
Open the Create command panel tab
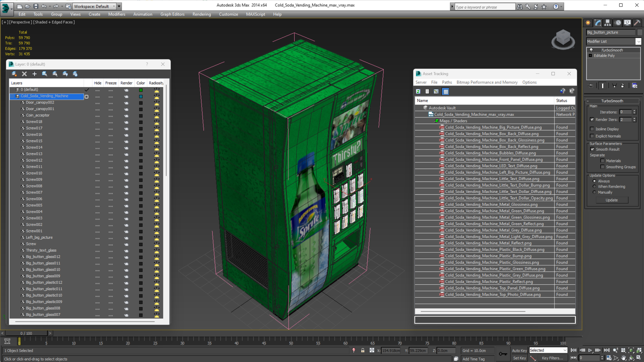(588, 23)
